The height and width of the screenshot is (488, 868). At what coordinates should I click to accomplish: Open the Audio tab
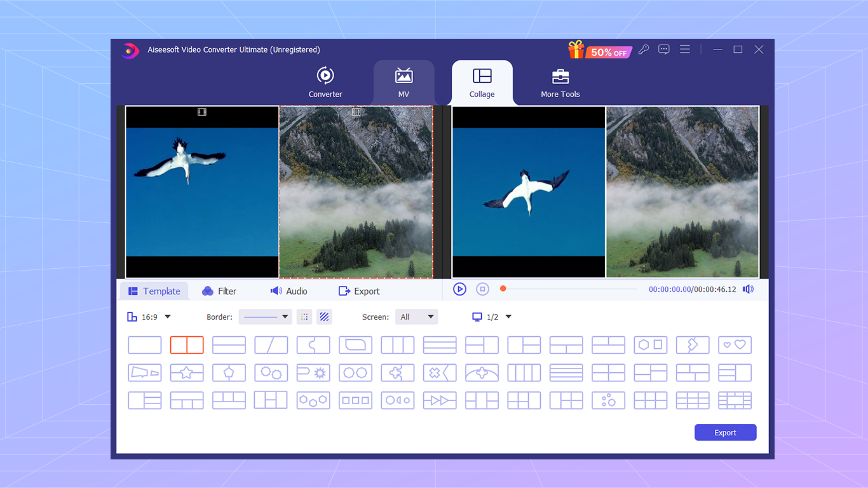point(289,290)
